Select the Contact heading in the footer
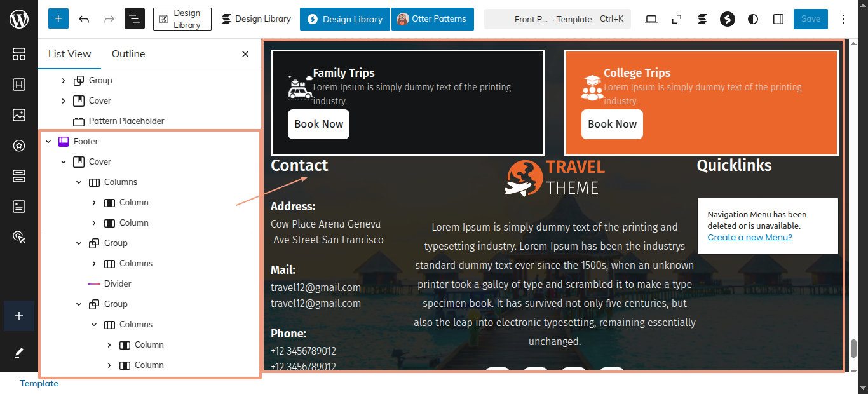Screen dimensions: 868x394 coord(299,165)
